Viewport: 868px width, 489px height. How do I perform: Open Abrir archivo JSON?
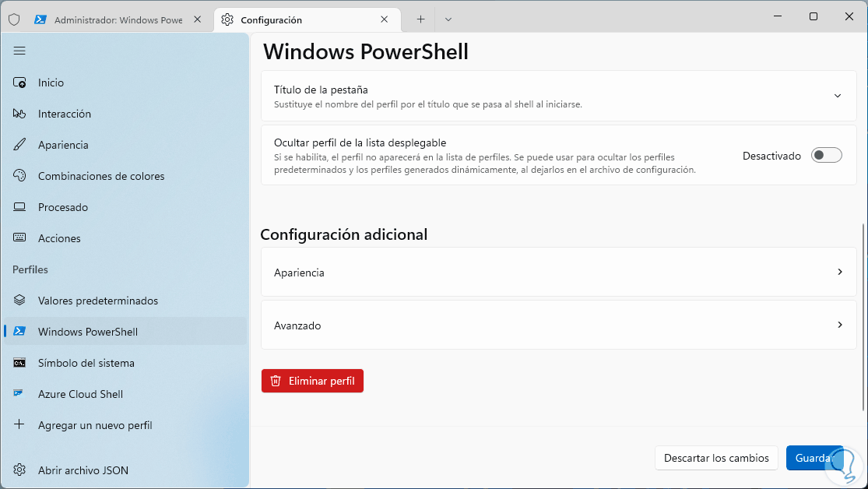[83, 470]
